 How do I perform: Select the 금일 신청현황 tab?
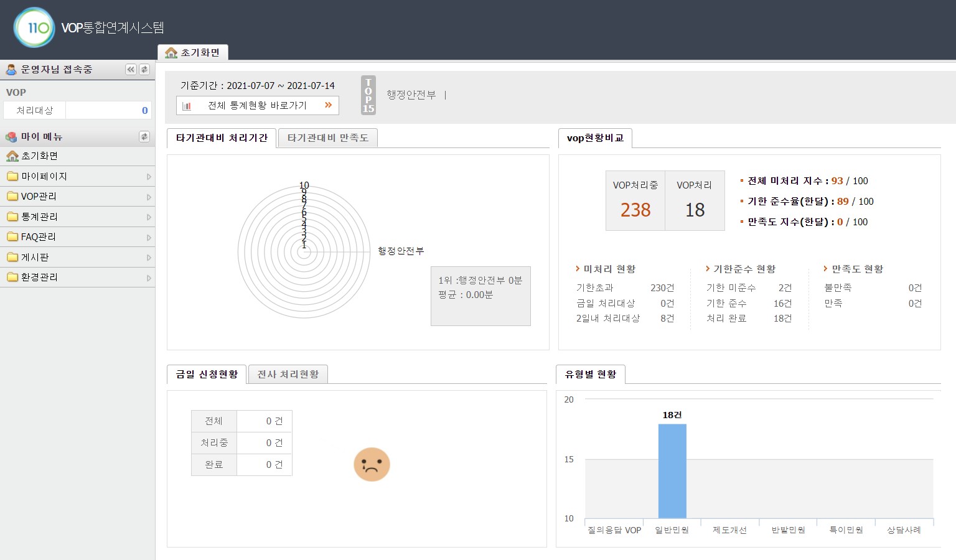point(207,375)
